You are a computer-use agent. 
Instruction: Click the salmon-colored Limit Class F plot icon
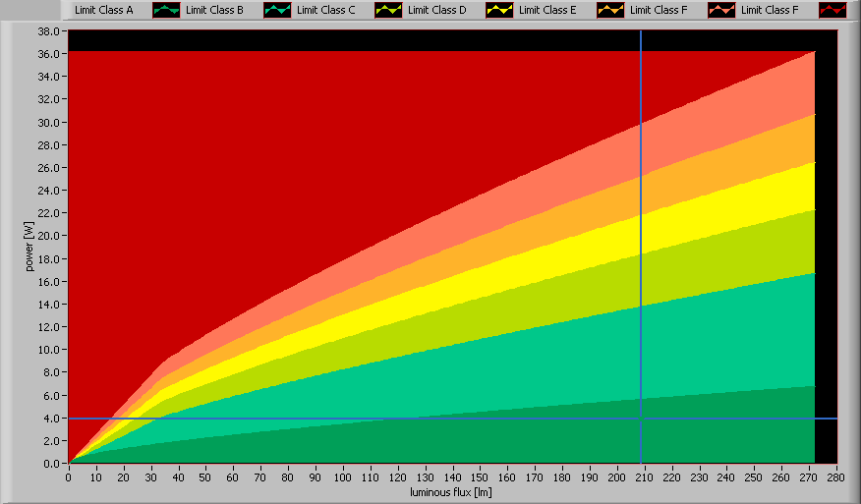point(720,10)
